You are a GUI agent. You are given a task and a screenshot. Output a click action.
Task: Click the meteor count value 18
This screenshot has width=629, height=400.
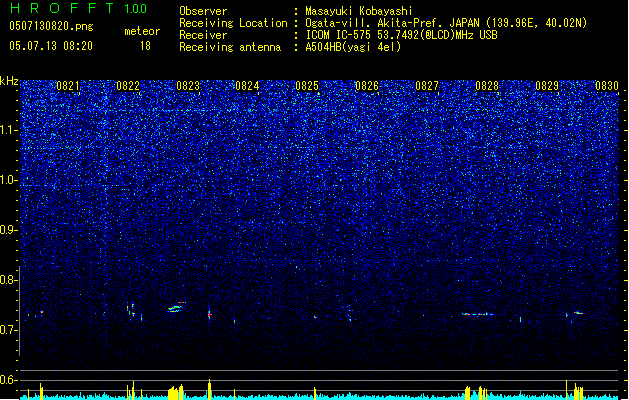click(x=145, y=46)
